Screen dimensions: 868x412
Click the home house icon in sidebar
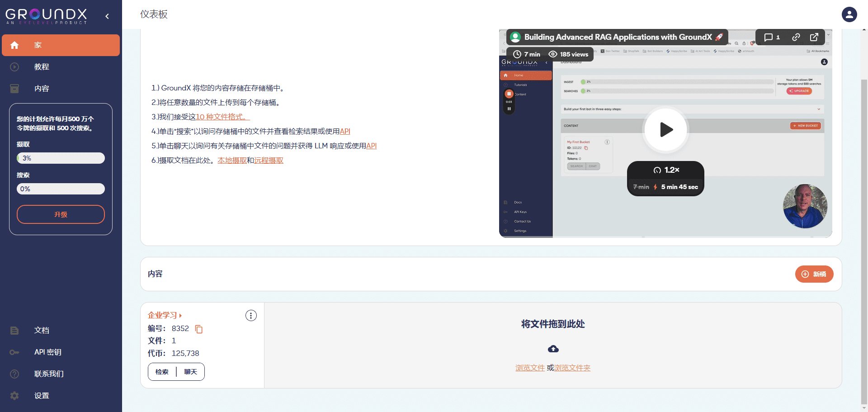tap(14, 45)
